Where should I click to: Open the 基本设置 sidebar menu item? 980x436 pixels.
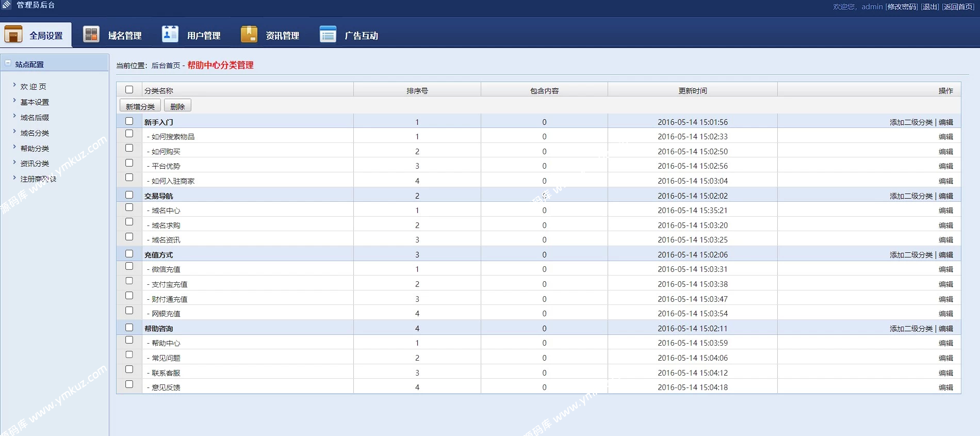[35, 102]
